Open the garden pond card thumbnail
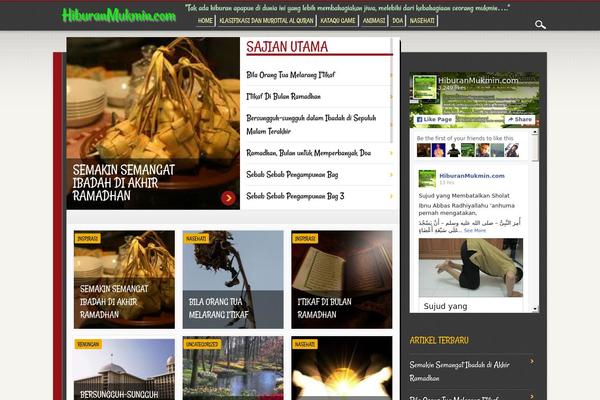600x400 pixels. 233,368
